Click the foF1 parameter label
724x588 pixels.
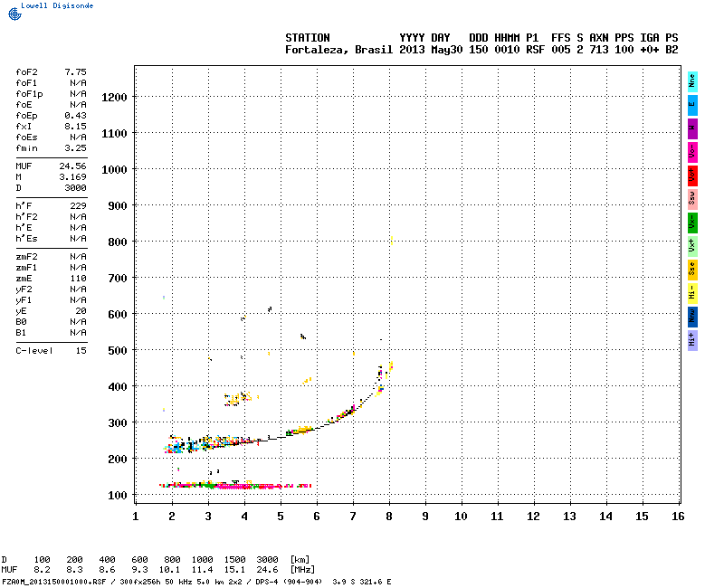tap(26, 83)
